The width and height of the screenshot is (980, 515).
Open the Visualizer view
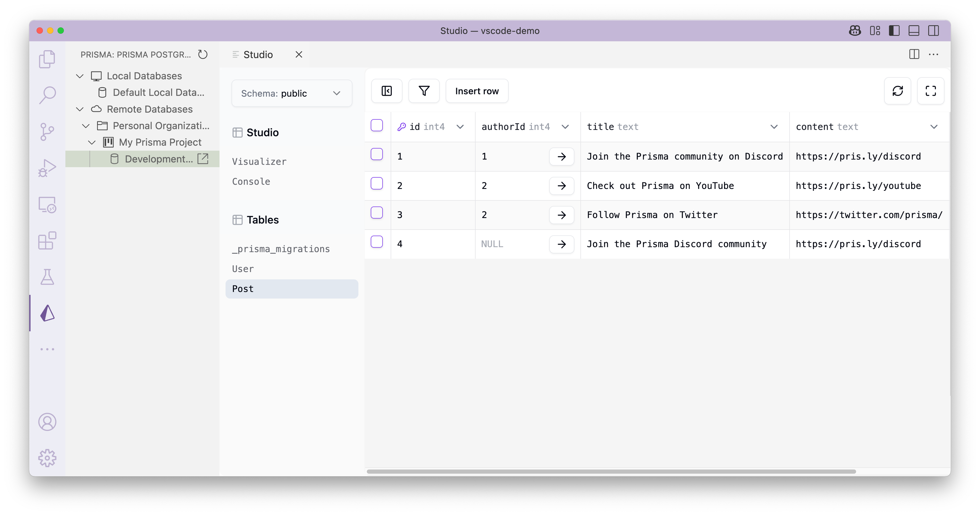pyautogui.click(x=259, y=161)
